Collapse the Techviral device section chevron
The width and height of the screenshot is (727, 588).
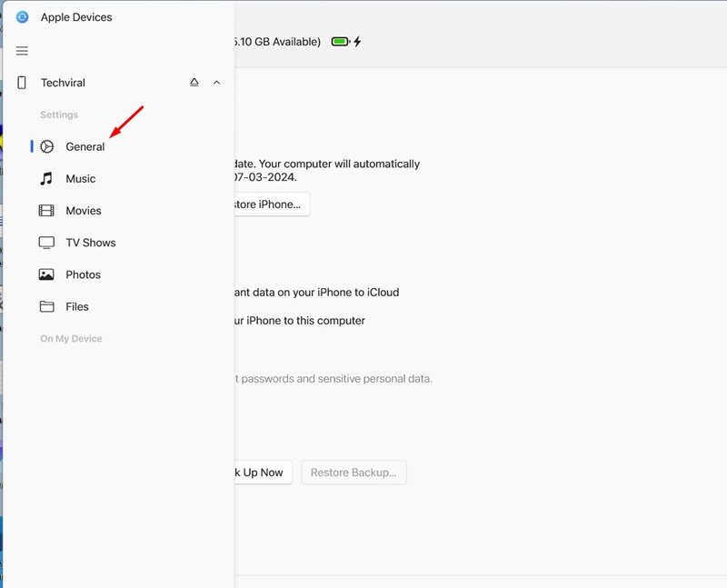click(x=216, y=83)
